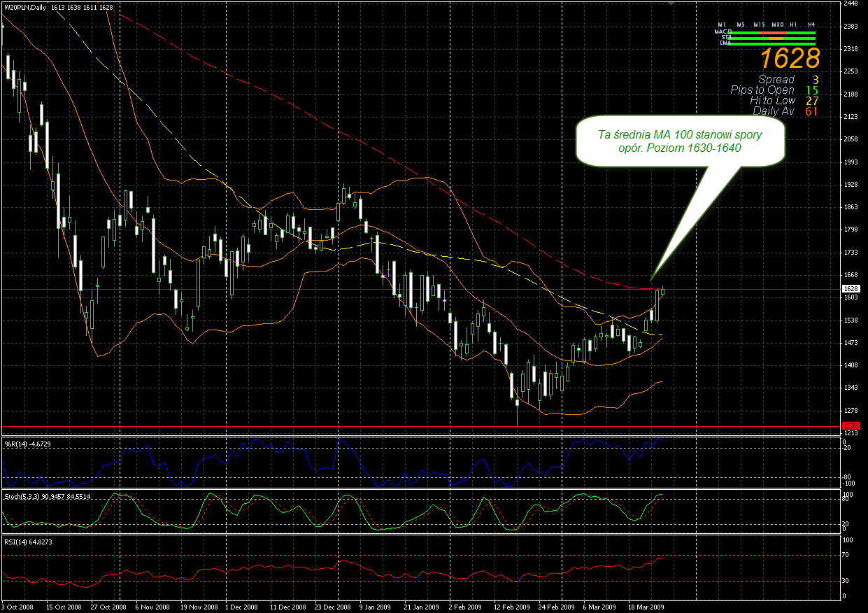Click the chart shift triangle marker at the top
Viewport: 868px width, 613px height.
pyautogui.click(x=672, y=4)
